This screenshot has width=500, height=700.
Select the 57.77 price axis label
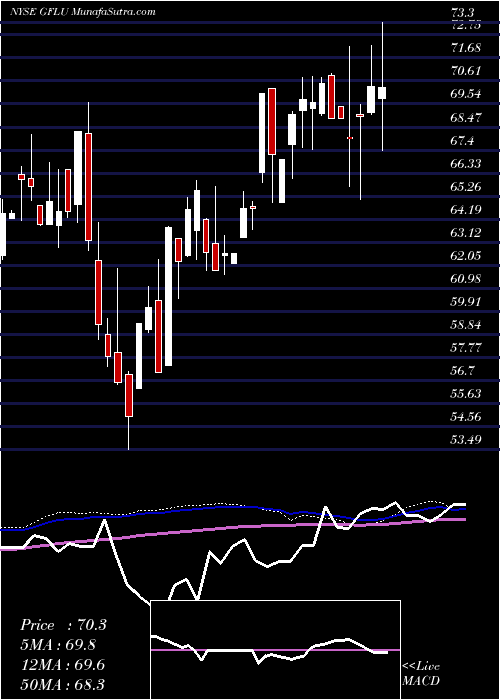click(x=466, y=348)
